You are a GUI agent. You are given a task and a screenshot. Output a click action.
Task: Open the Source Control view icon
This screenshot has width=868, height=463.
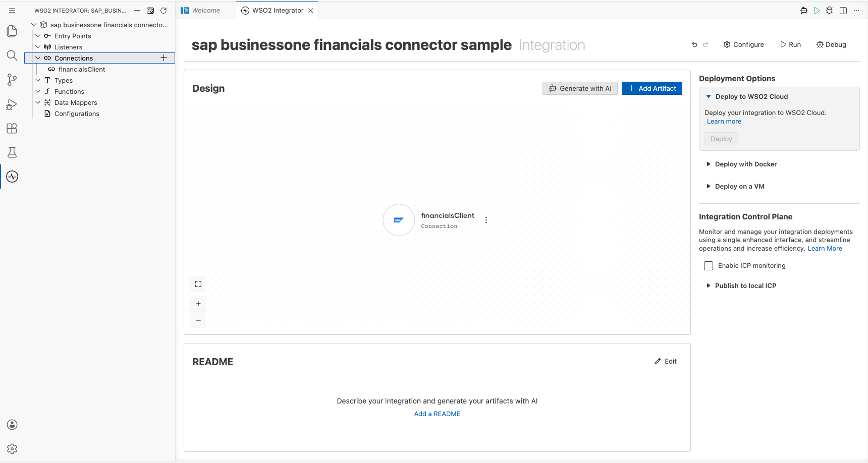click(12, 80)
